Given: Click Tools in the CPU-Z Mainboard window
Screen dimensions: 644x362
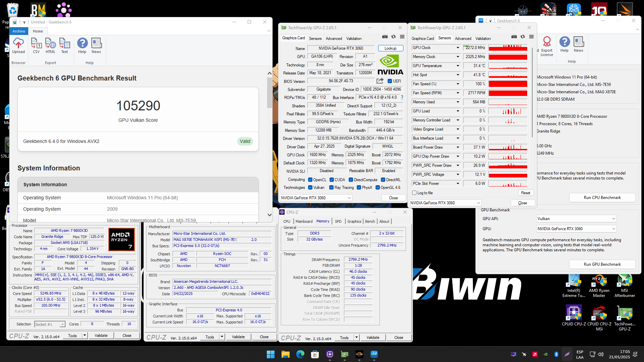Looking at the screenshot, I should (210, 337).
